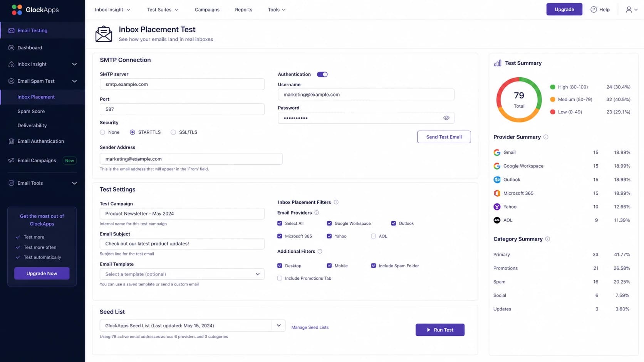Screen dimensions: 644x362
Task: Click the Upgrade Now button
Action: coord(42,274)
